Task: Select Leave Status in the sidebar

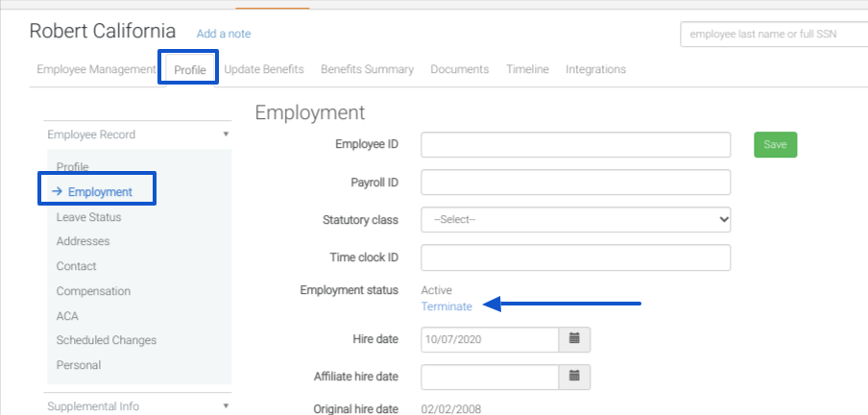Action: coord(88,217)
